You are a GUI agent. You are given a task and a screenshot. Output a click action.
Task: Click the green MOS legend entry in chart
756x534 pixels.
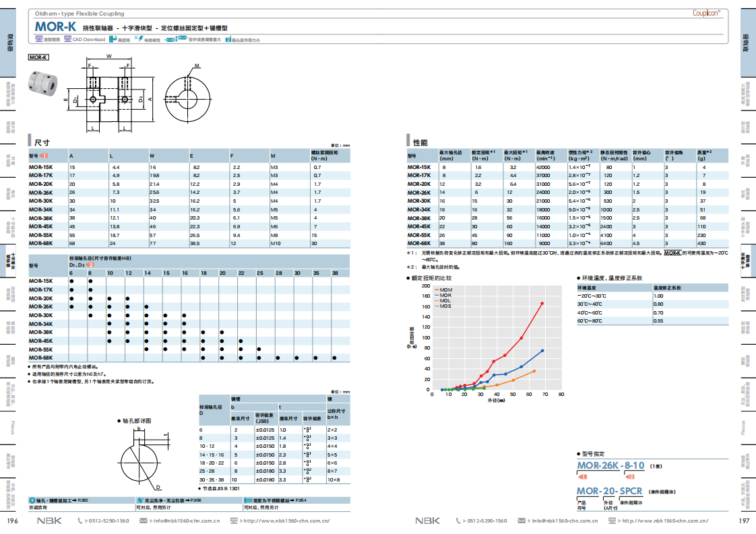[x=443, y=306]
